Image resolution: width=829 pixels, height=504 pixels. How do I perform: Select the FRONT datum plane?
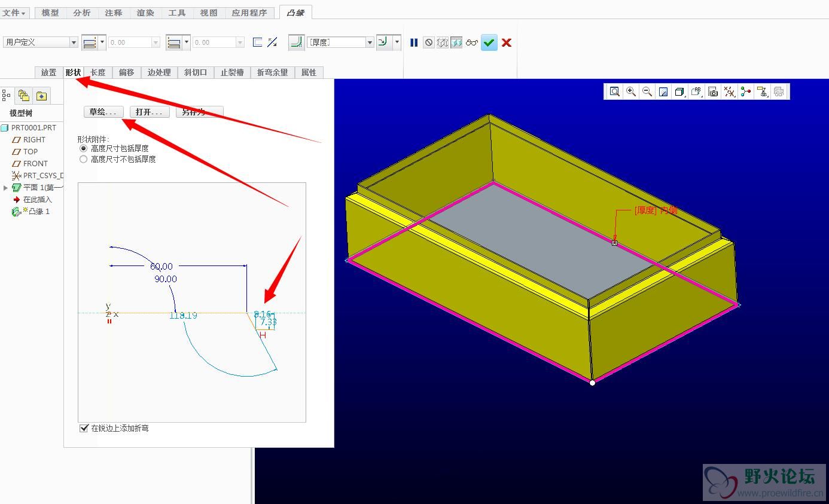pyautogui.click(x=35, y=164)
